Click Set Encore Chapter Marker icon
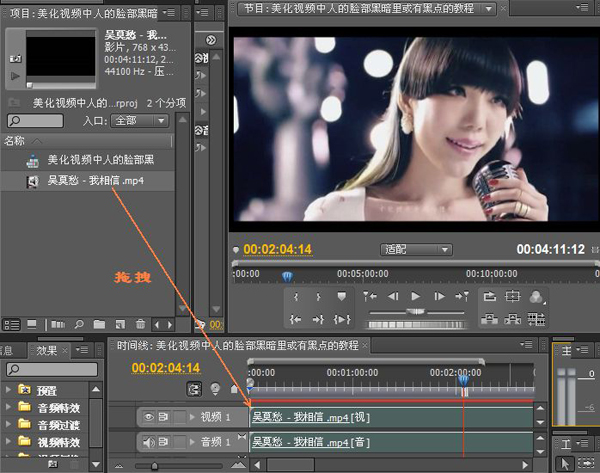600x473 pixels. coord(215,389)
